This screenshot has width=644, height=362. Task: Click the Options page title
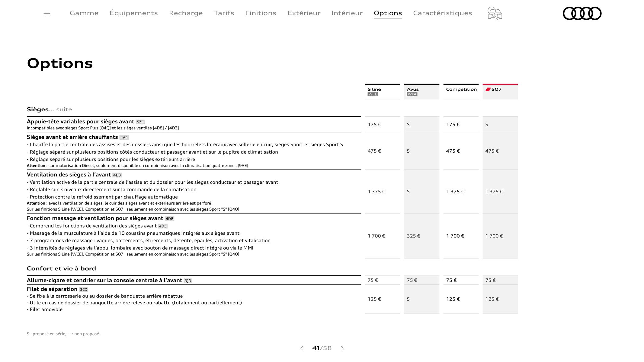(x=60, y=63)
